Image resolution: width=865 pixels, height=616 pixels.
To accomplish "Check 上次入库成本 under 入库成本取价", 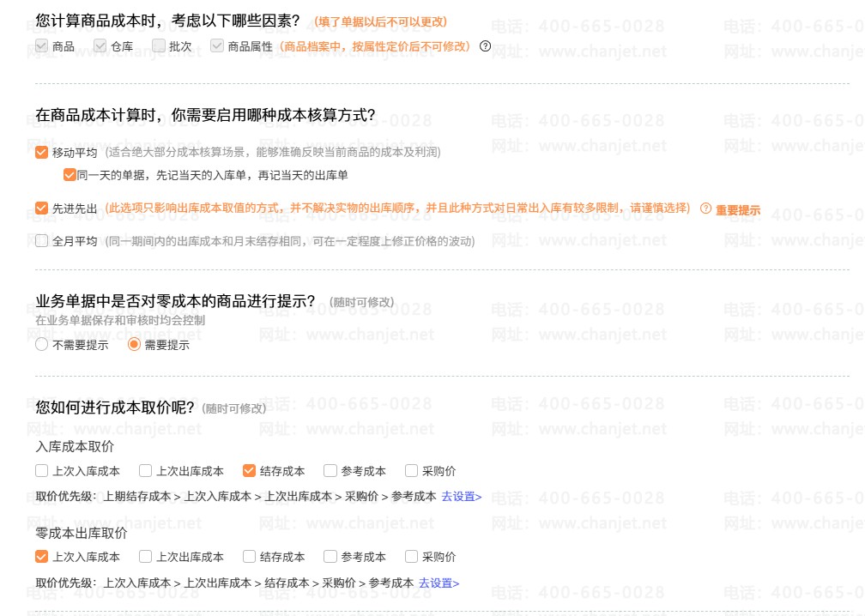I will [x=41, y=470].
